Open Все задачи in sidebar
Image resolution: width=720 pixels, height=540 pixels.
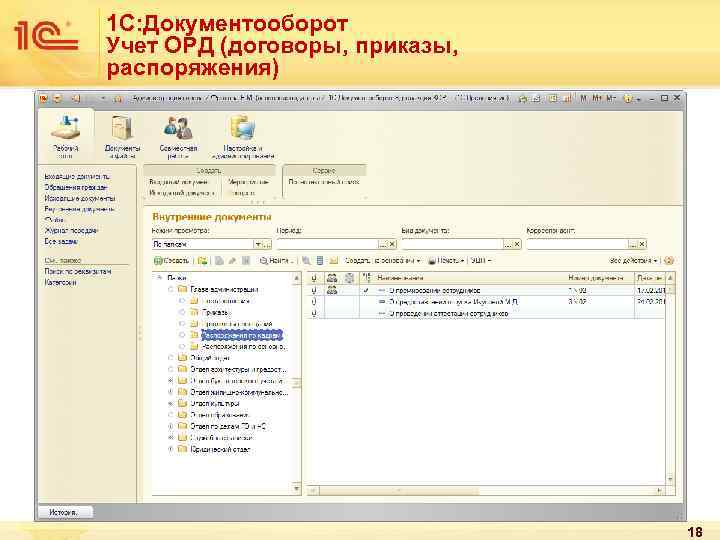(61, 242)
